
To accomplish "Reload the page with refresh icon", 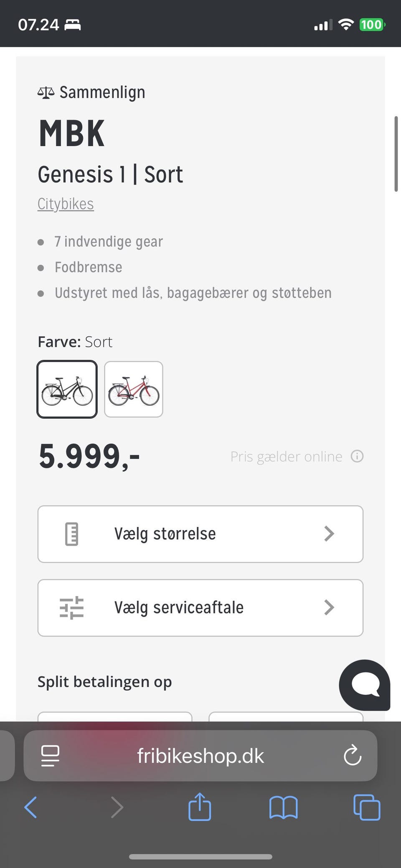I will 352,755.
